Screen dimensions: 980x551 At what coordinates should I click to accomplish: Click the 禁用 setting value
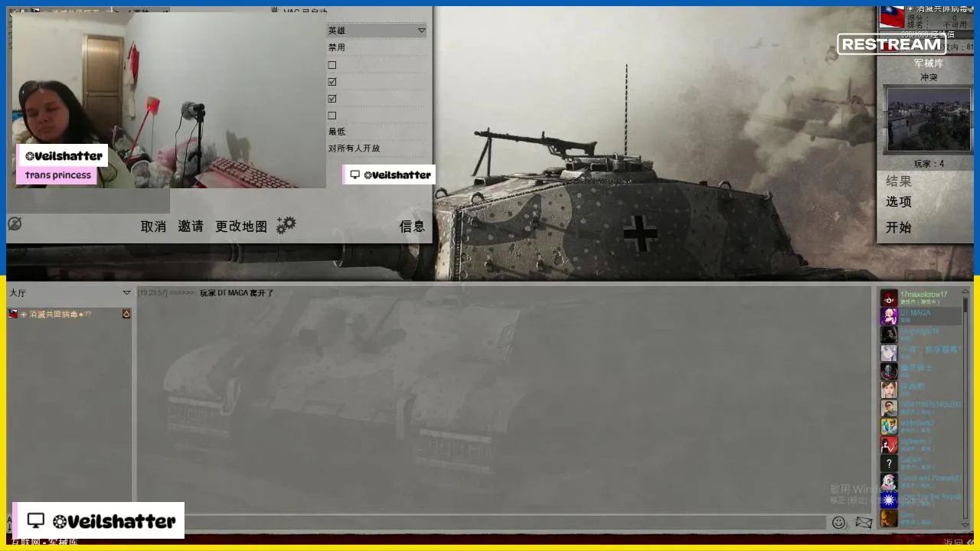click(337, 47)
